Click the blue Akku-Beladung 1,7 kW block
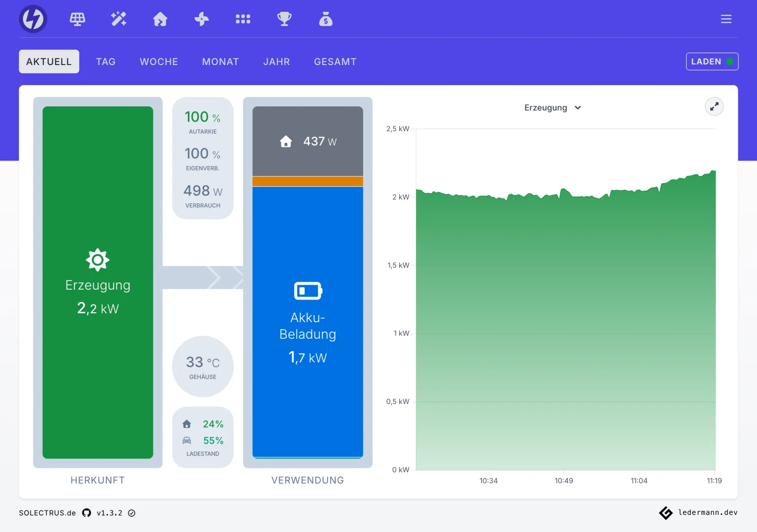 308,322
